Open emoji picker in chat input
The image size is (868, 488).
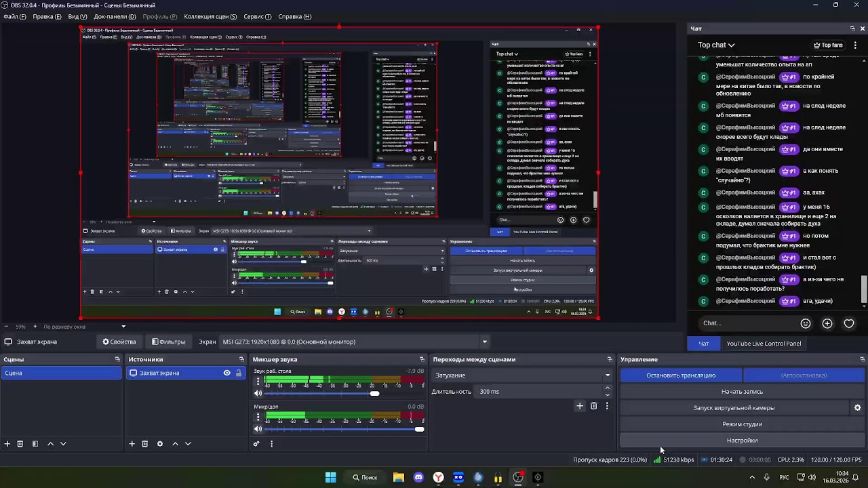(x=806, y=324)
